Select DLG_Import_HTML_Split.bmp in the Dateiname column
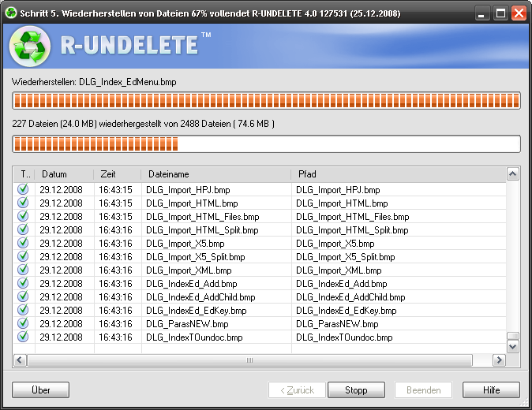This screenshot has width=532, height=410. pyautogui.click(x=202, y=230)
